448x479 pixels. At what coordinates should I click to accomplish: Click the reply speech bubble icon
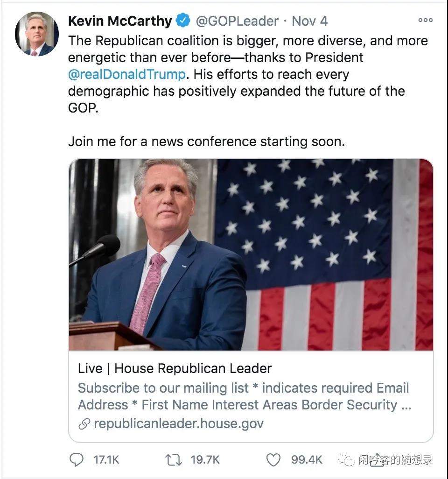77,460
